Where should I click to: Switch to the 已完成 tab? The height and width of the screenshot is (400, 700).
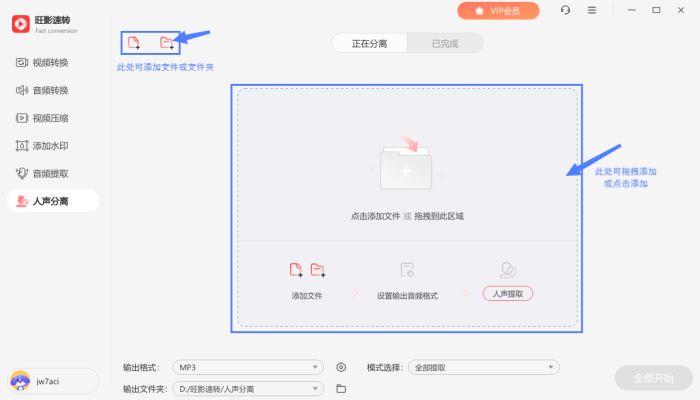445,43
